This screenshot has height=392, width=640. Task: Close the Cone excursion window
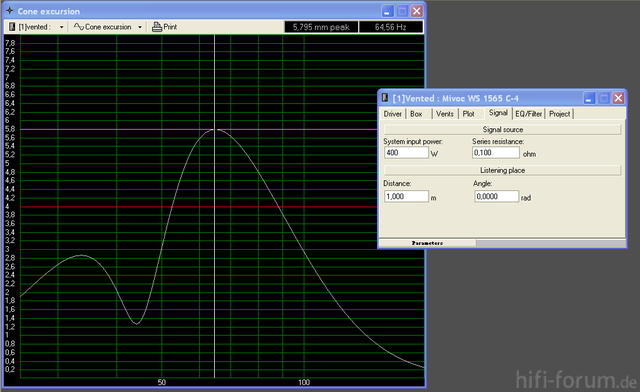416,11
